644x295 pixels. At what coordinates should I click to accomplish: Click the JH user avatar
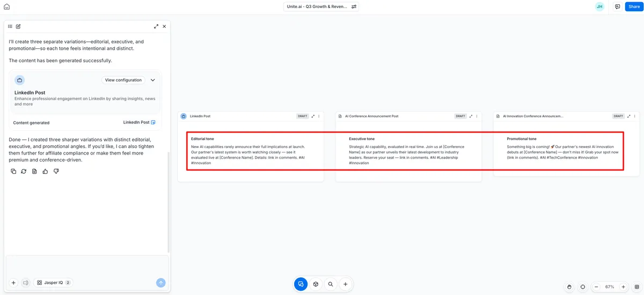[x=599, y=7]
